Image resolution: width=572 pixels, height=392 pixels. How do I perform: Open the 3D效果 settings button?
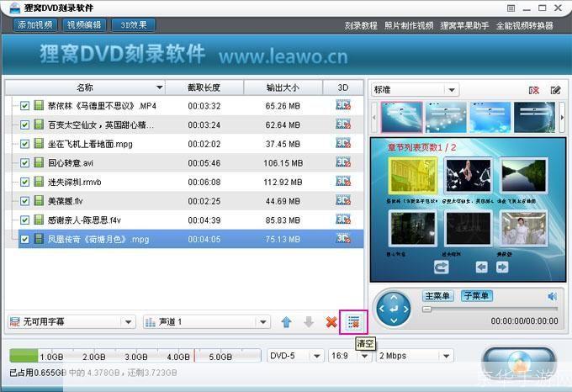point(134,25)
